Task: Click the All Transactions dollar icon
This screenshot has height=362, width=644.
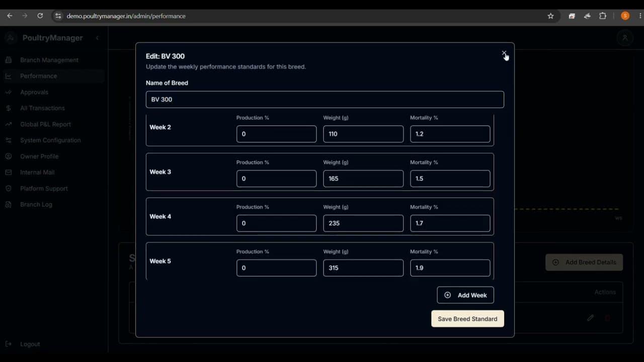Action: click(9, 108)
